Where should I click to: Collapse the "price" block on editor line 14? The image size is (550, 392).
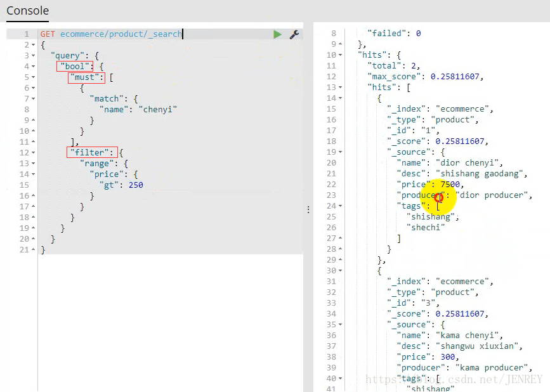point(34,174)
